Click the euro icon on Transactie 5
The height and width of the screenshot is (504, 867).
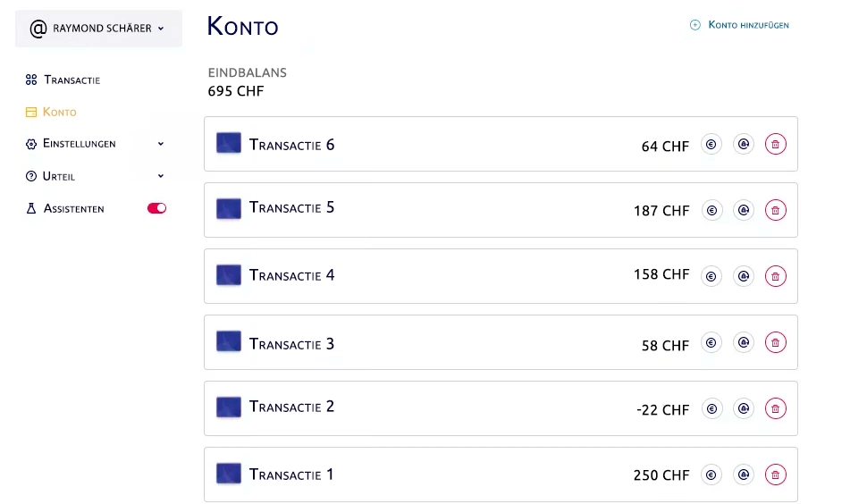click(x=711, y=211)
